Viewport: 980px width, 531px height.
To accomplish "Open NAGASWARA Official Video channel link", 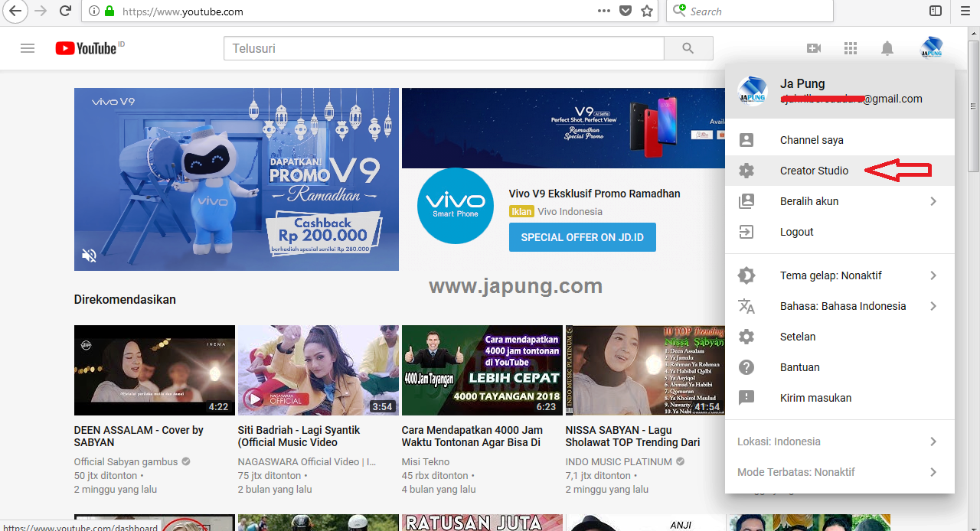I will click(x=307, y=461).
